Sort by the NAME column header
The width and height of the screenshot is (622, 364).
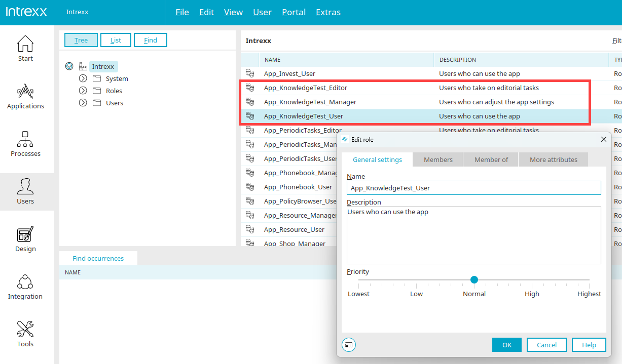[x=346, y=60]
